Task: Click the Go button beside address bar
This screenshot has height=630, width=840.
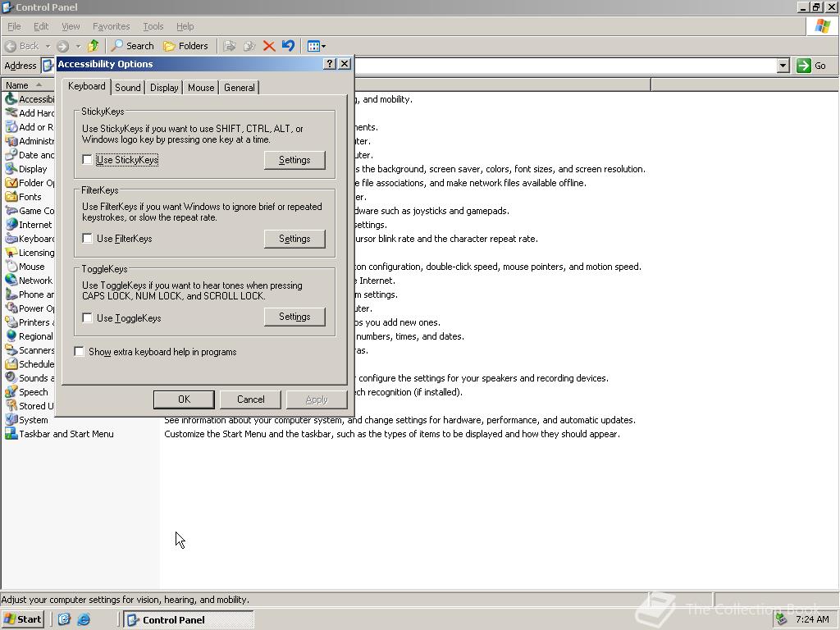Action: point(811,66)
